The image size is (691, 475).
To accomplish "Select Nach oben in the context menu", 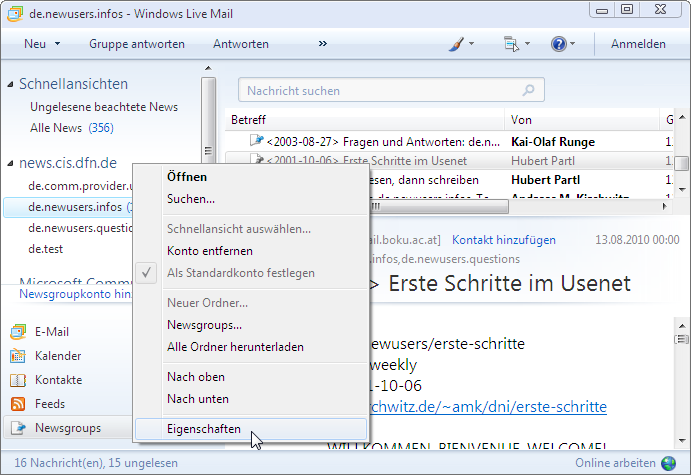I will tap(251, 377).
